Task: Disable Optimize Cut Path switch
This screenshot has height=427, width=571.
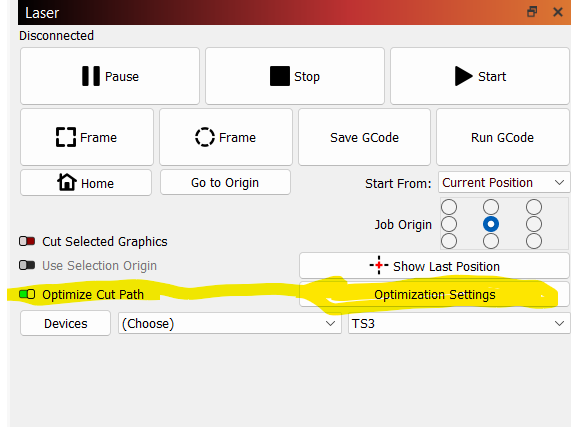Action: click(27, 294)
